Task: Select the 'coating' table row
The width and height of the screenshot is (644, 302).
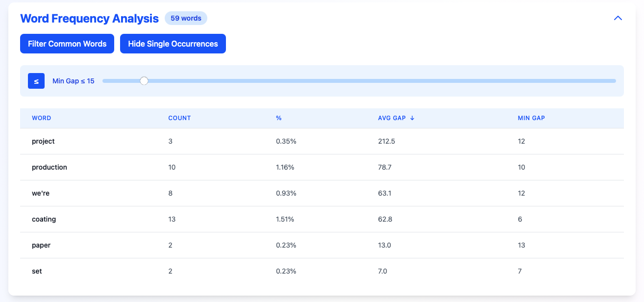Action: [x=44, y=219]
